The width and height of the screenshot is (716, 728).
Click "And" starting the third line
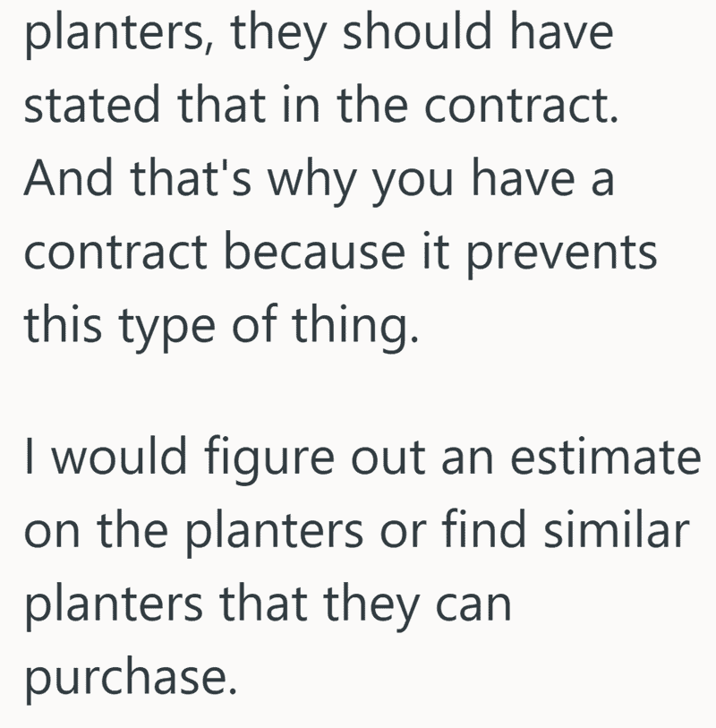(69, 178)
